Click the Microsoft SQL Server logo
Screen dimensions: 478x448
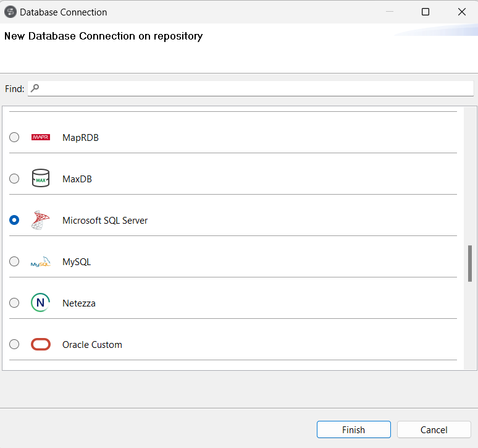[x=40, y=220]
